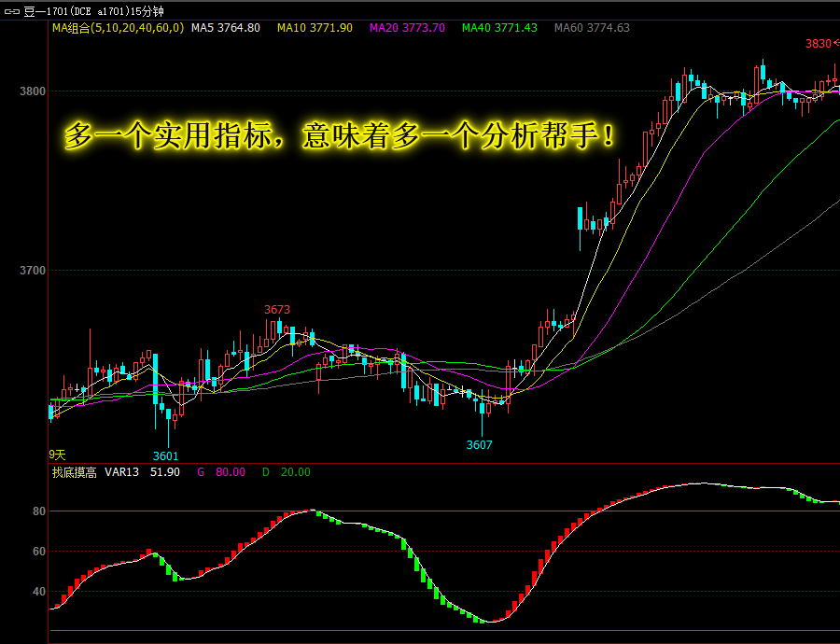This screenshot has width=840, height=644.
Task: Click the 3830 high price marker
Action: (x=819, y=44)
